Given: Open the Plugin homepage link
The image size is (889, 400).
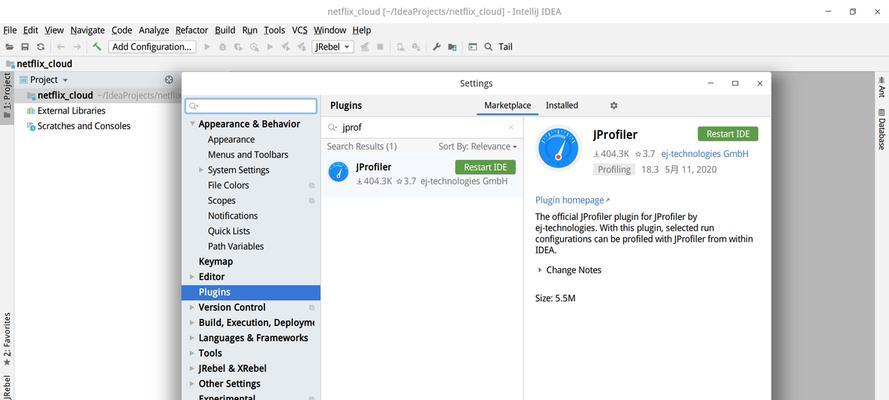Looking at the screenshot, I should (x=572, y=200).
